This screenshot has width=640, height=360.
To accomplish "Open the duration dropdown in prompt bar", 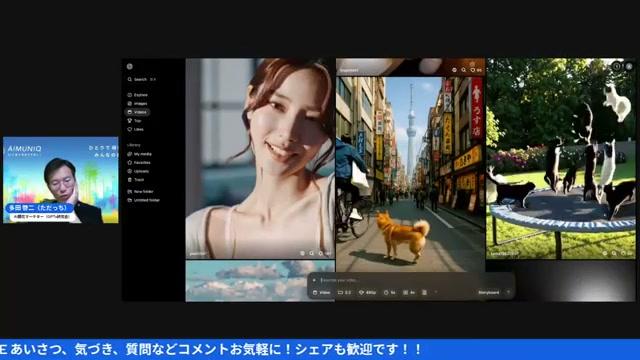I will pyautogui.click(x=389, y=293).
